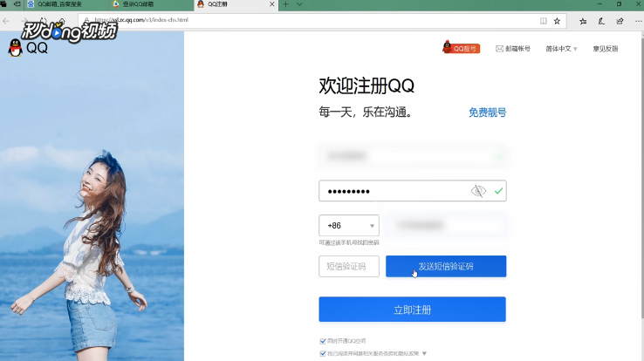Click the set tabs aside icon

[x=17, y=4]
